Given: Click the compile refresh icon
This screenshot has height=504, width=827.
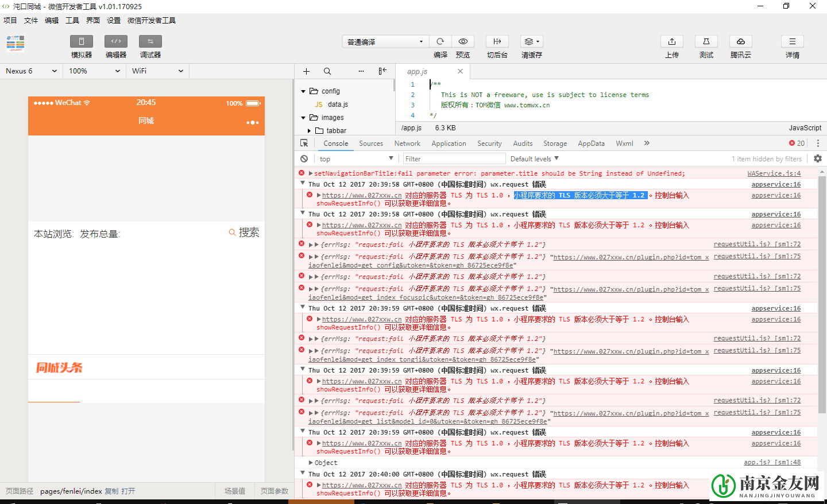Looking at the screenshot, I should point(440,41).
